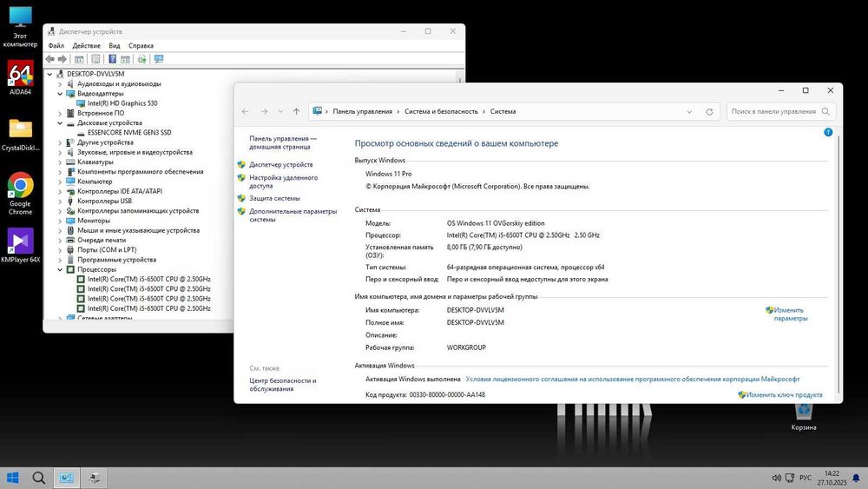868x489 pixels.
Task: Collapse the Процессоры node
Action: click(60, 269)
